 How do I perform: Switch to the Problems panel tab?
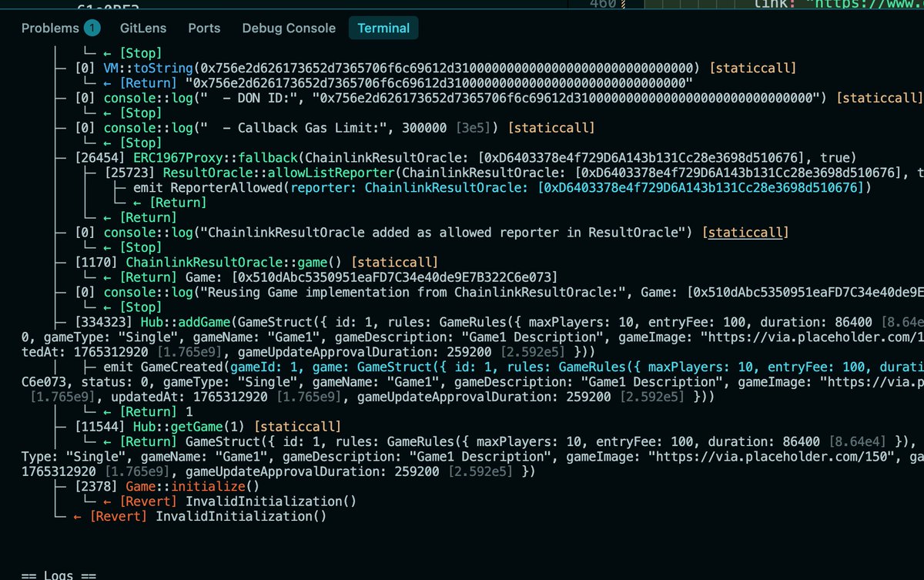pyautogui.click(x=50, y=28)
